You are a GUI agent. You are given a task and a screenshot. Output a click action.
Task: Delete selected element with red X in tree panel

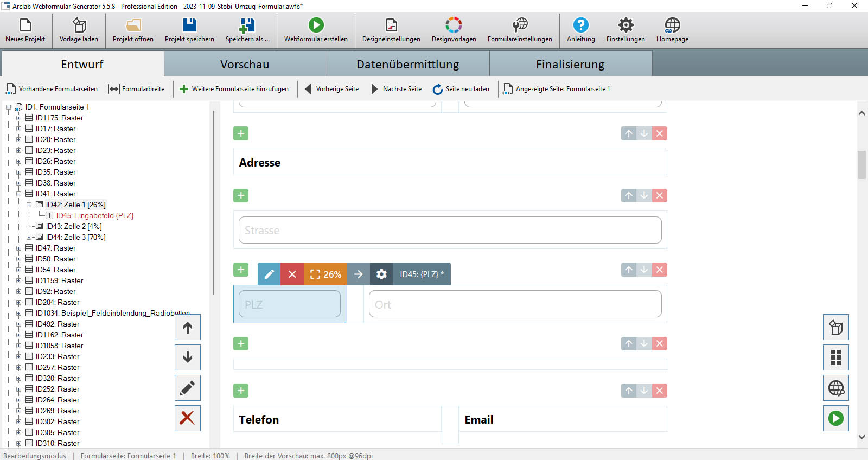pos(187,418)
